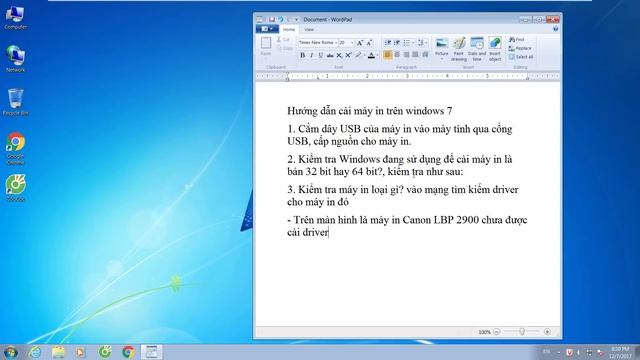Open Internet Explorer from the taskbar

[x=36, y=352]
